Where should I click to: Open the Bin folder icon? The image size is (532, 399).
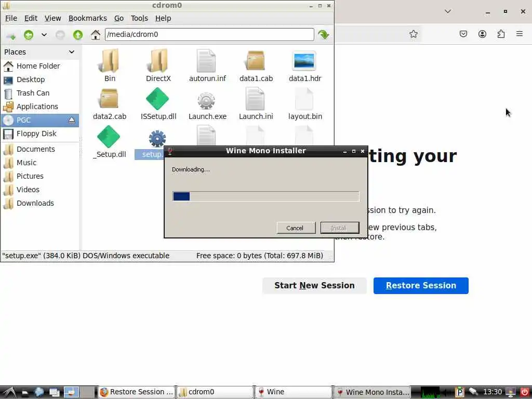coord(109,61)
